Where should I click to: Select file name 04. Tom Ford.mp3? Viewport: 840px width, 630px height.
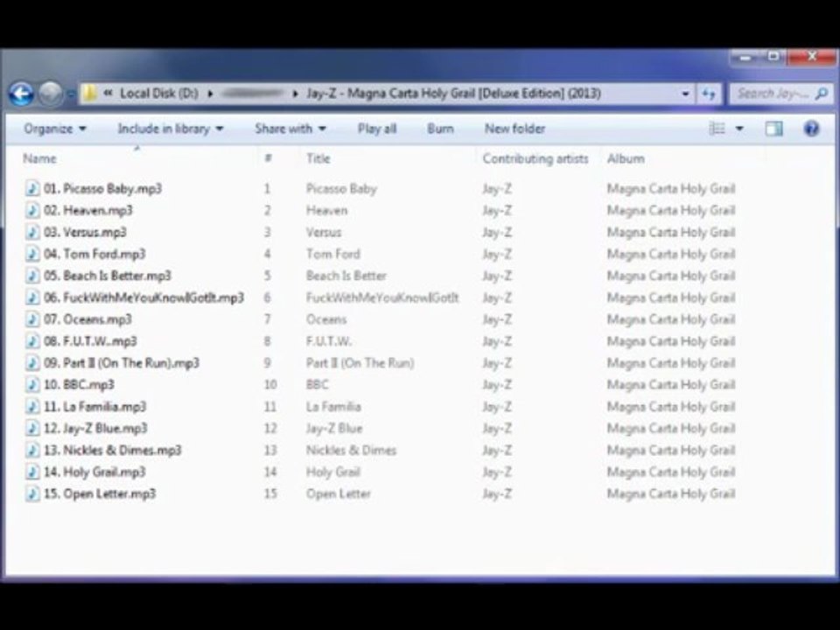click(94, 254)
